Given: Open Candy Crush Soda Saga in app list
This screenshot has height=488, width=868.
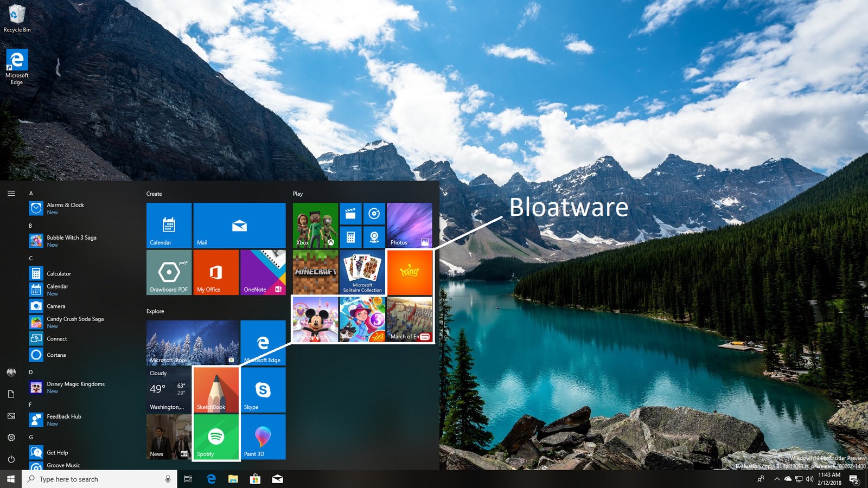Looking at the screenshot, I should (81, 322).
